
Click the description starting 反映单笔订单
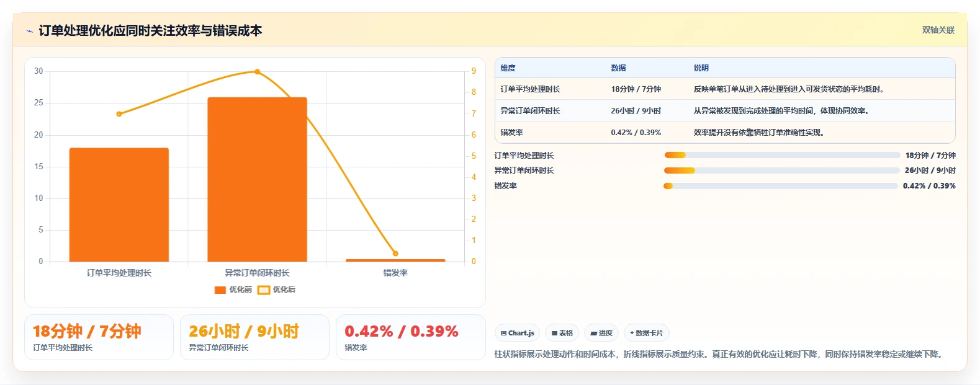(789, 89)
